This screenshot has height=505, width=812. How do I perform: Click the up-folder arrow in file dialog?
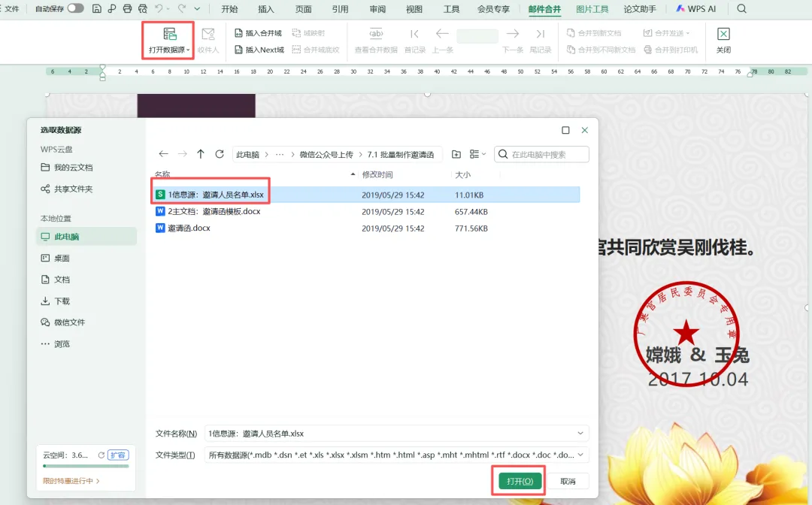(x=201, y=154)
